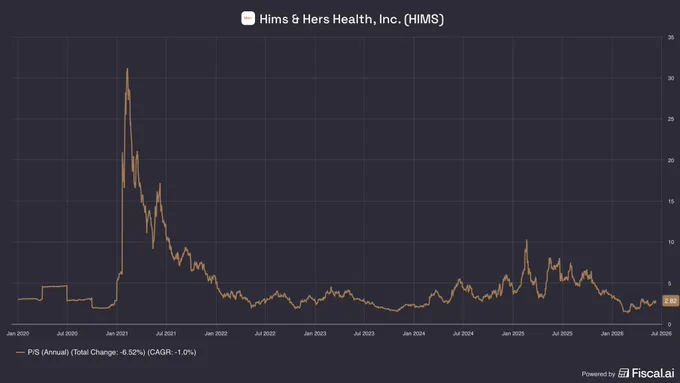The image size is (680, 383).
Task: Click the y-axis value 5
Action: point(670,284)
